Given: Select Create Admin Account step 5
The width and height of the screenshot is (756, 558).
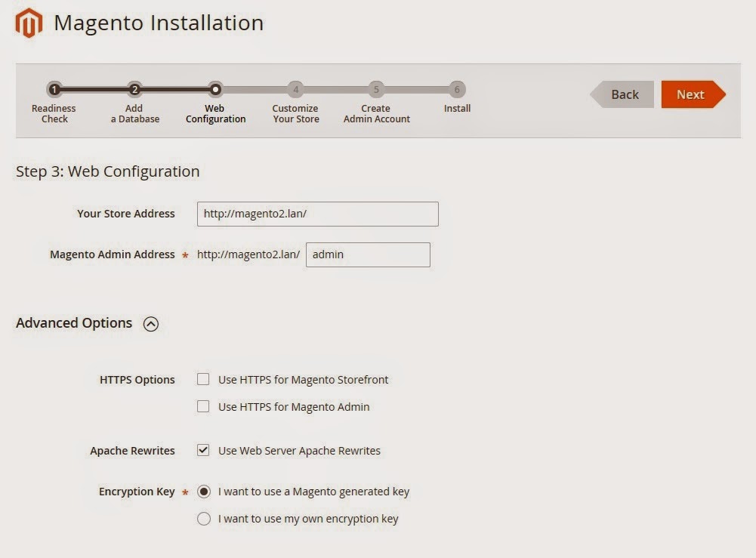Looking at the screenshot, I should (x=377, y=89).
